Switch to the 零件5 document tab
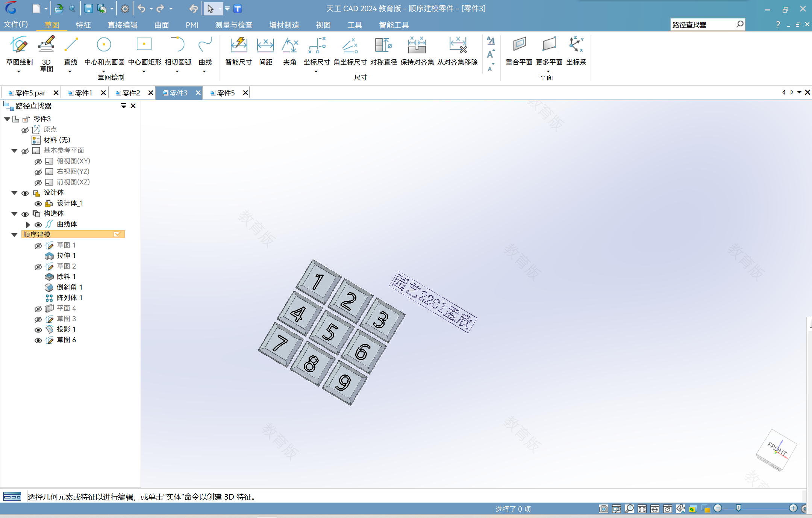Viewport: 812px width, 518px height. pyautogui.click(x=226, y=93)
